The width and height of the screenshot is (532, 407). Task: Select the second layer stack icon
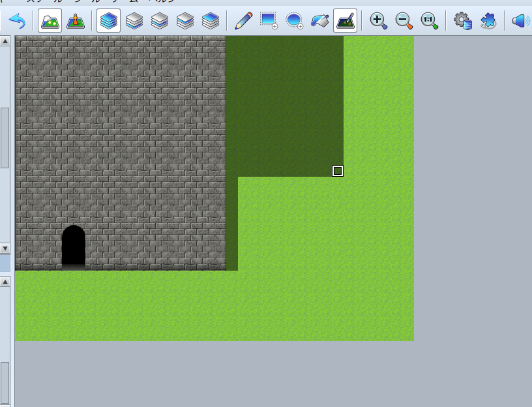(x=134, y=21)
